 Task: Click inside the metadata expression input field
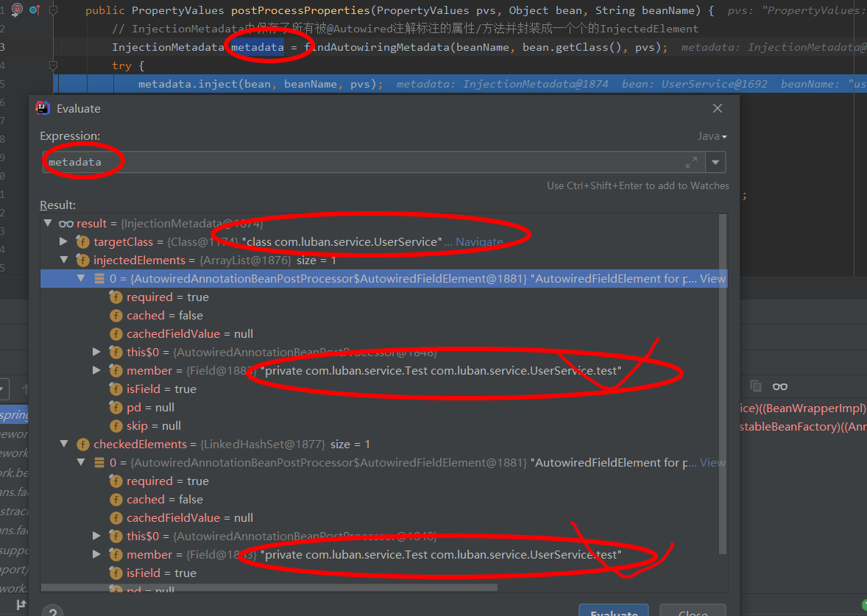221,162
